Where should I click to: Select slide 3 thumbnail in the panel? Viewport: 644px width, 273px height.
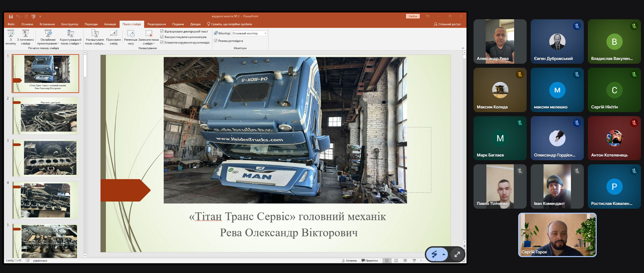pos(46,158)
